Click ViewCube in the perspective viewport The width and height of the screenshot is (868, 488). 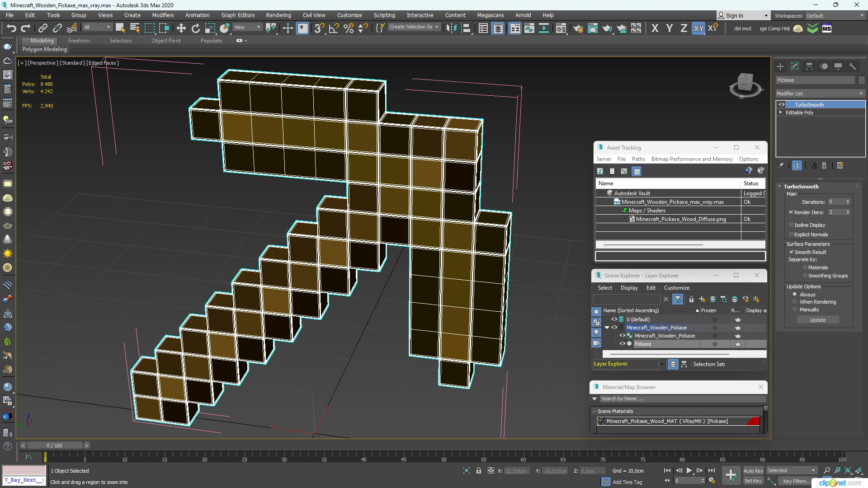coord(745,84)
